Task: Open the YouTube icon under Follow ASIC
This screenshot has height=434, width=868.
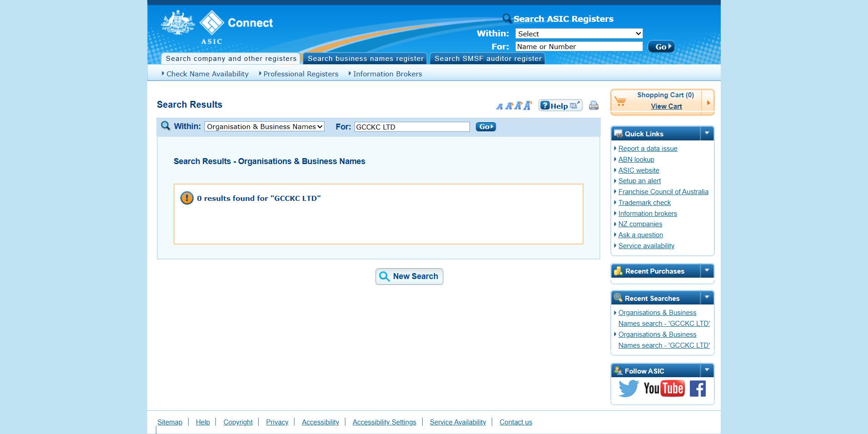Action: [664, 389]
